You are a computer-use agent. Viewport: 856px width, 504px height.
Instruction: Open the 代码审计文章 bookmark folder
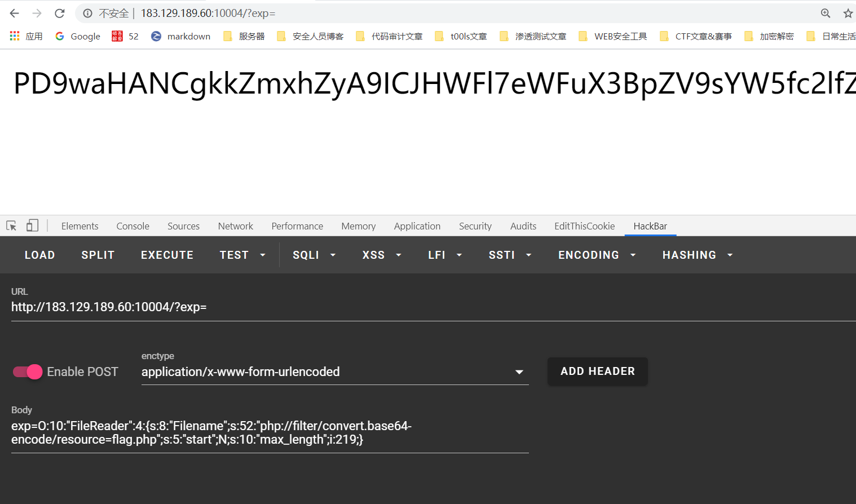[x=389, y=36]
